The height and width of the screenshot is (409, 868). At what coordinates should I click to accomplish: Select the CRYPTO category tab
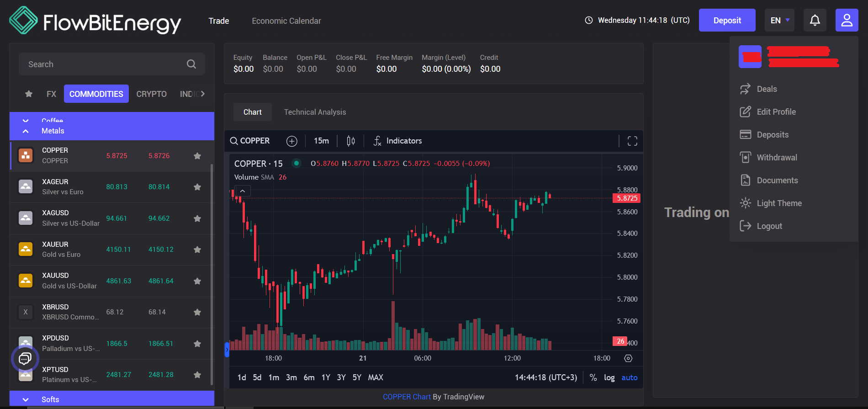coord(151,94)
